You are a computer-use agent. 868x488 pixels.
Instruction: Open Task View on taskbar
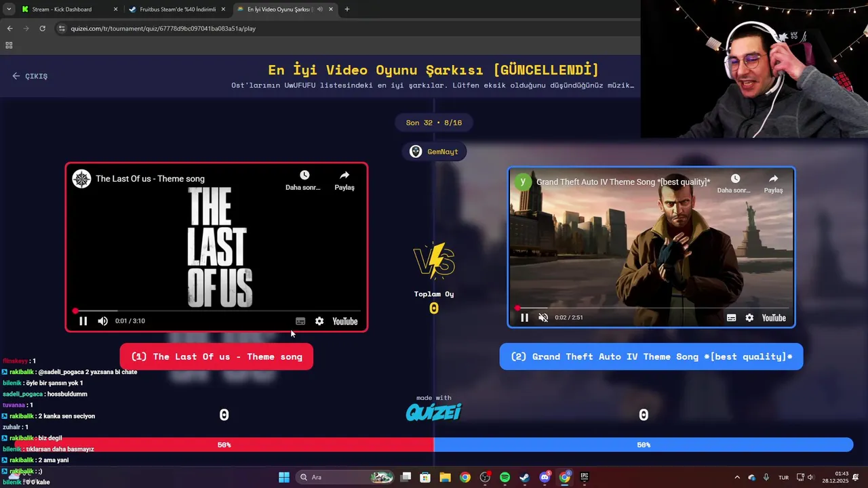pos(406,477)
